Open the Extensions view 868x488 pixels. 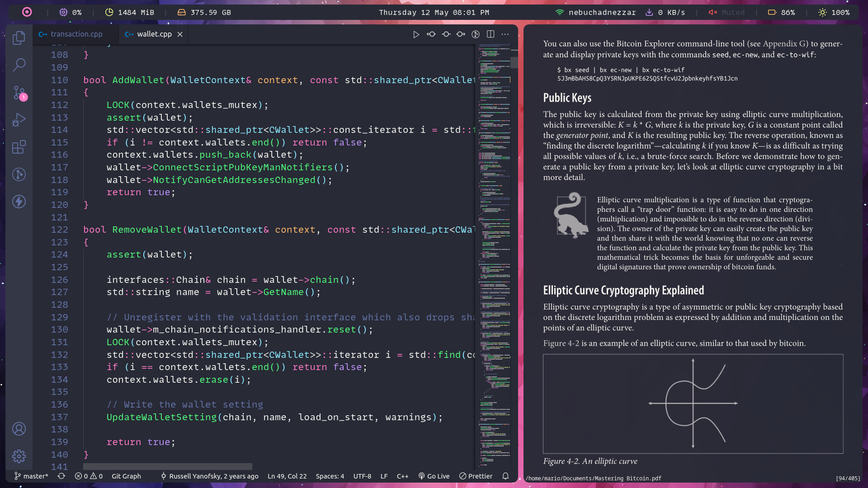[19, 147]
